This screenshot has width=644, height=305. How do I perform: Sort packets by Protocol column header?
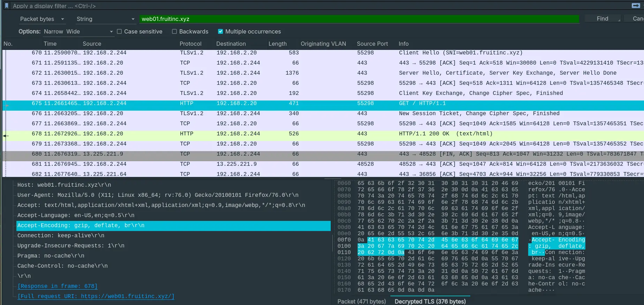(190, 44)
